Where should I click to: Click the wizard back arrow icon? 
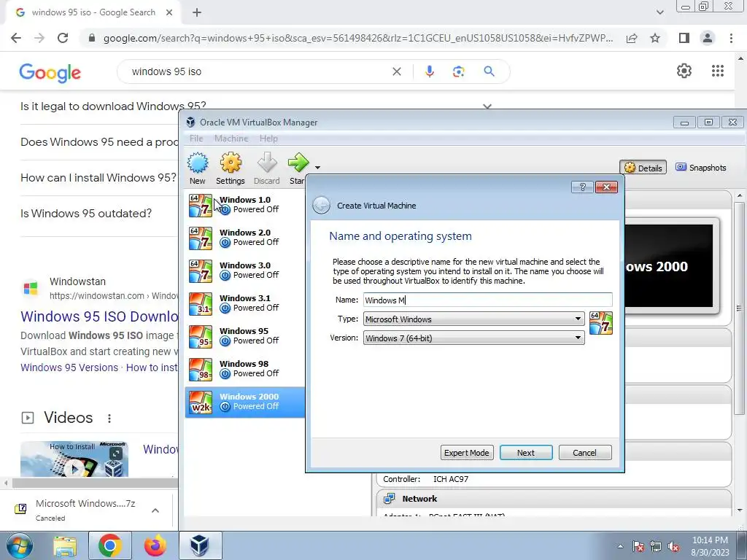click(322, 206)
